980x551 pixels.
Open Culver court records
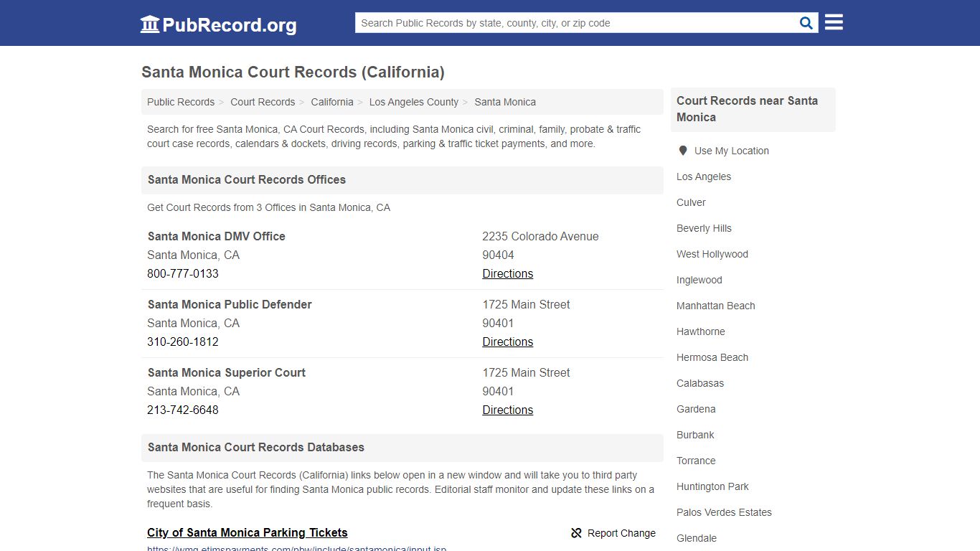[691, 202]
